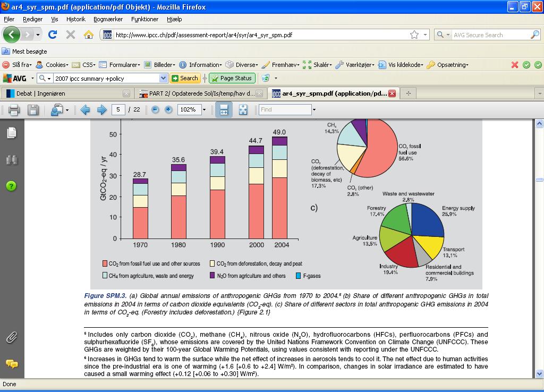This screenshot has height=392, width=544.
Task: Click the second green checkmark indicator
Action: [538, 65]
